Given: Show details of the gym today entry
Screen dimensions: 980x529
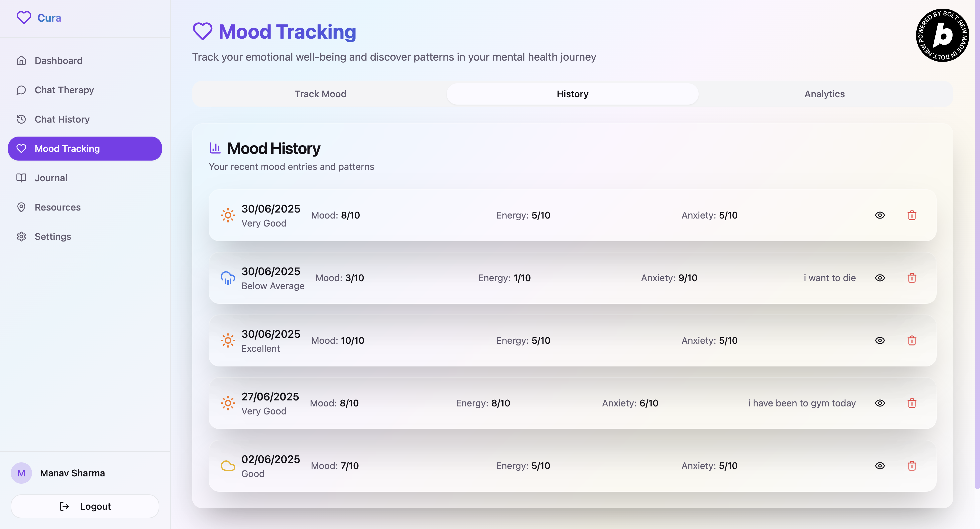Looking at the screenshot, I should (880, 403).
